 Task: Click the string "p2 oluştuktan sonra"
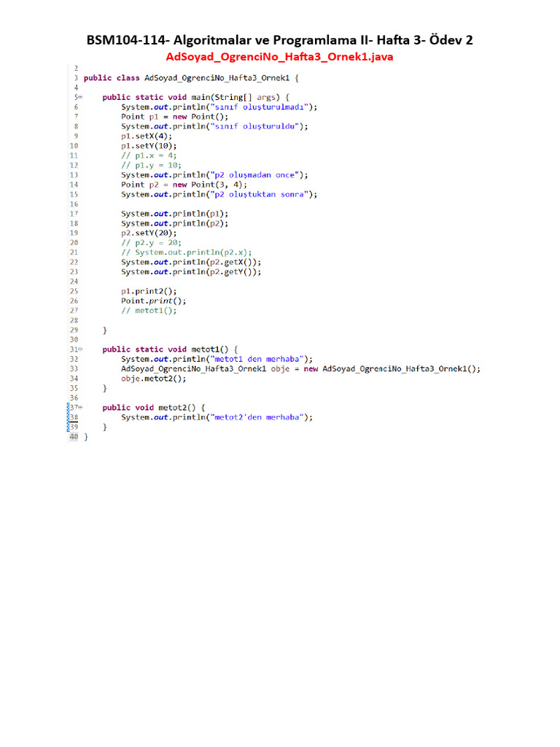pos(260,194)
